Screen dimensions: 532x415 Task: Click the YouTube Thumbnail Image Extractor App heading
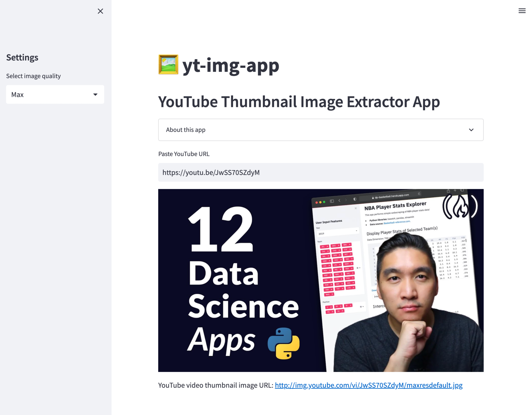[299, 102]
